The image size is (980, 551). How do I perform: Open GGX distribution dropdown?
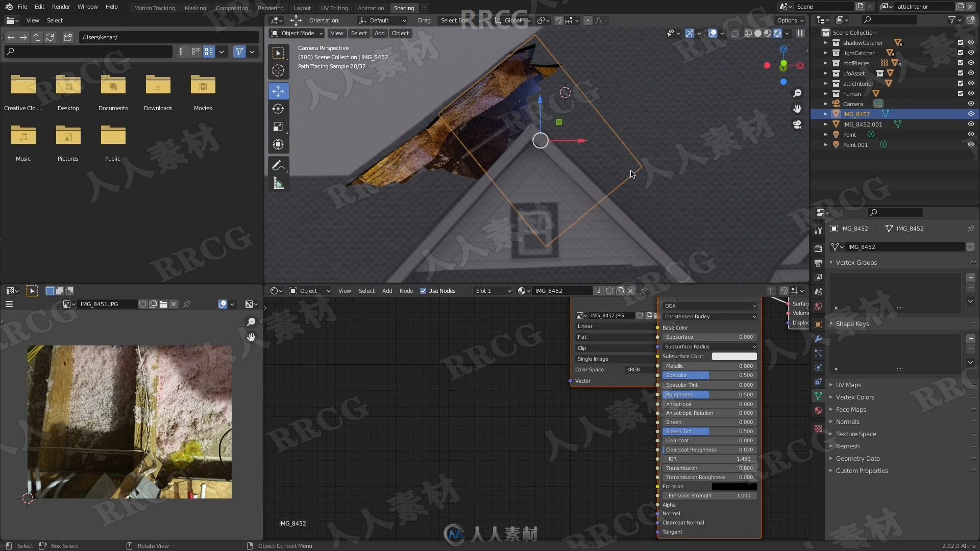pyautogui.click(x=709, y=306)
